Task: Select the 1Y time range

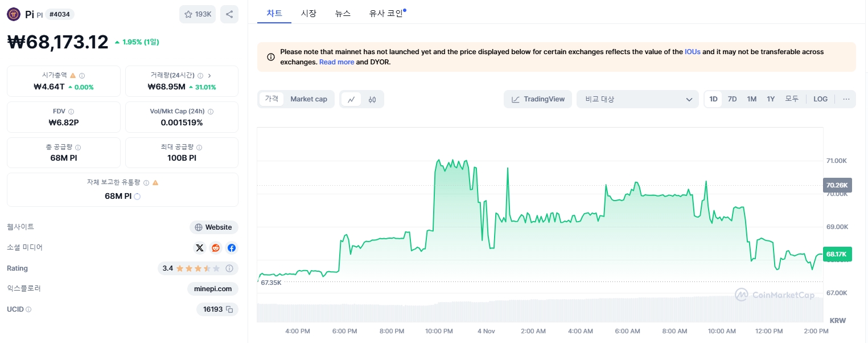Action: 771,99
